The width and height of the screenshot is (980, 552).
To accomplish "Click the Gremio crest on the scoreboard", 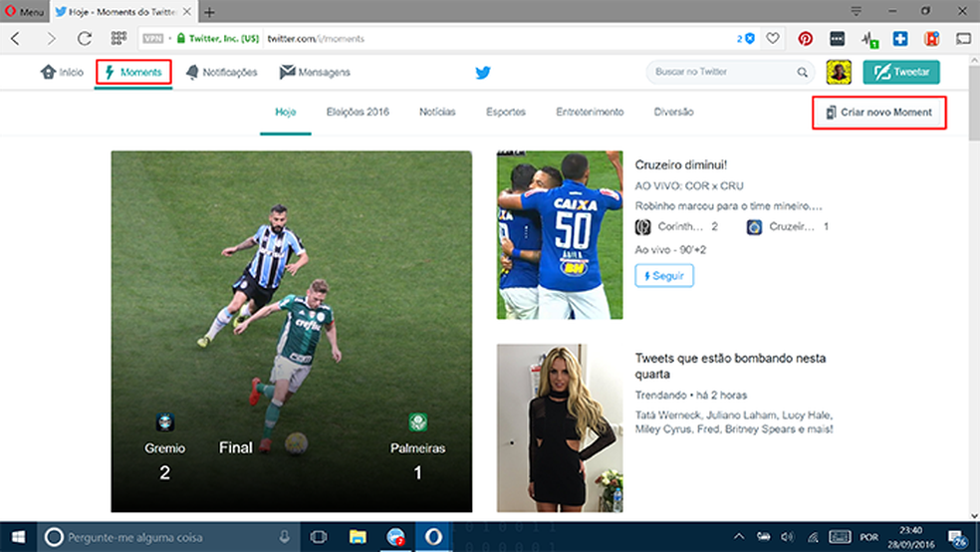I will (165, 421).
